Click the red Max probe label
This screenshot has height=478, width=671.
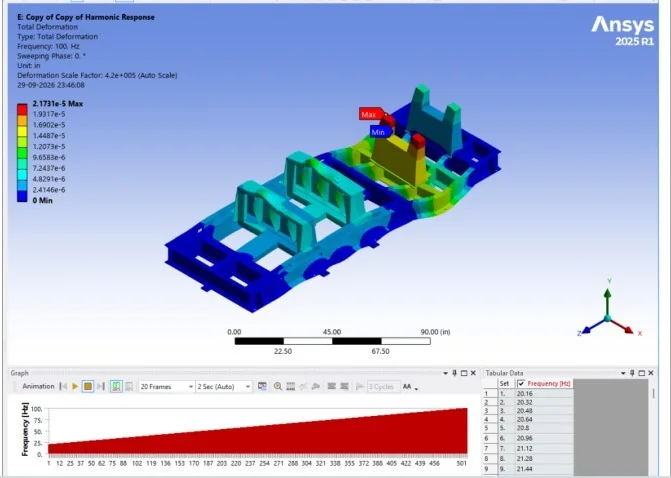coord(371,114)
